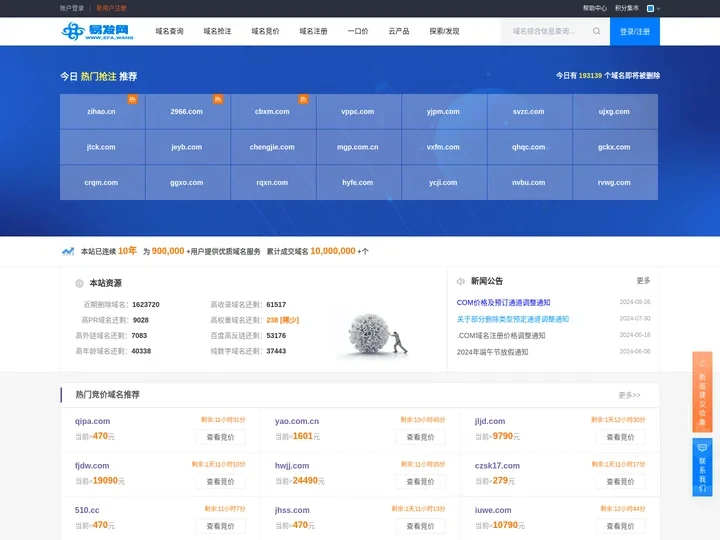The image size is (720, 540).
Task: Select the crqm.com domain tile
Action: pos(102,182)
